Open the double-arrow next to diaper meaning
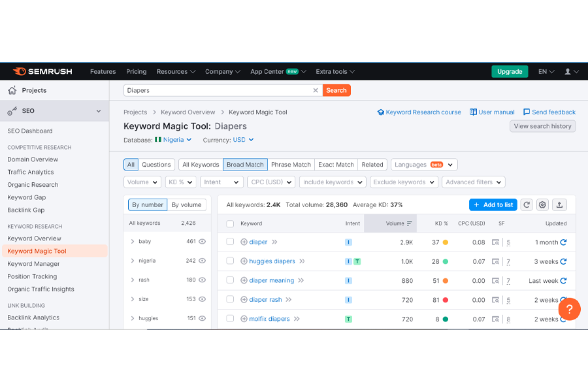This screenshot has width=588, height=392. [x=301, y=280]
